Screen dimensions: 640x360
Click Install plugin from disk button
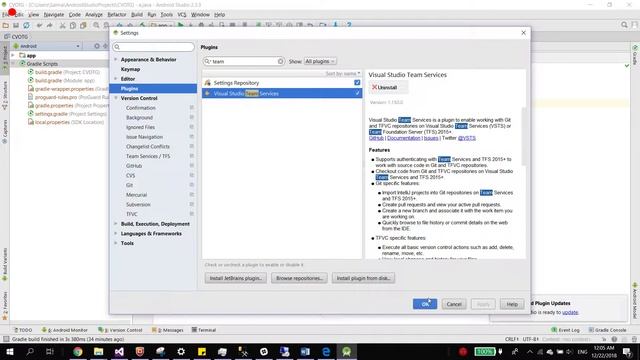click(363, 278)
